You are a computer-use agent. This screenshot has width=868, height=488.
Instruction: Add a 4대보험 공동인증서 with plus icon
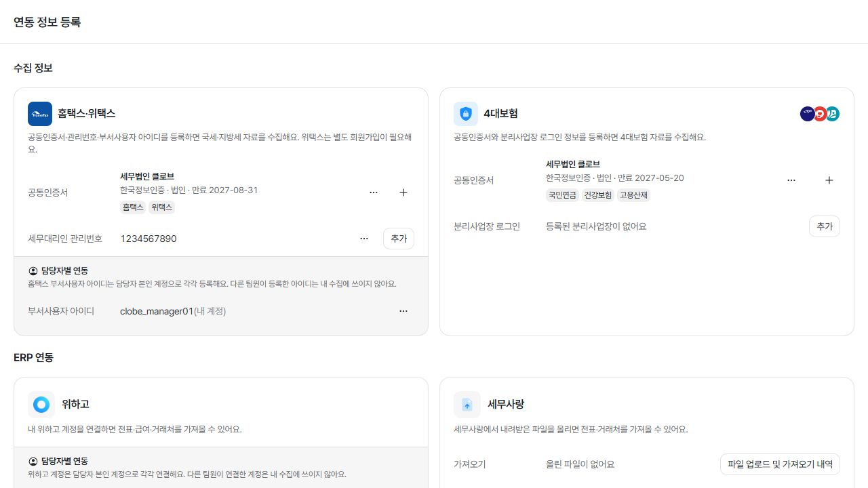click(829, 180)
